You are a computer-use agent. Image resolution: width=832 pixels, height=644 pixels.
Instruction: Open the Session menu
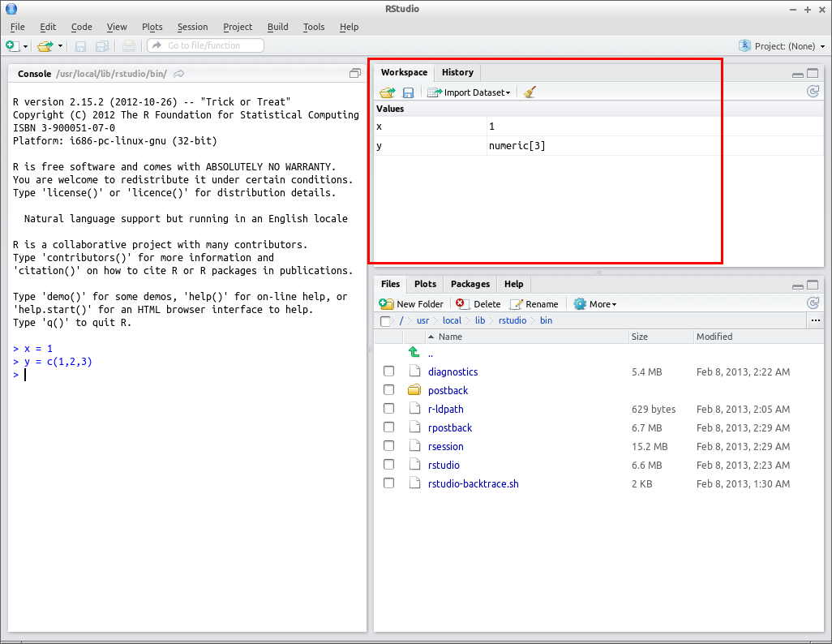coord(193,27)
